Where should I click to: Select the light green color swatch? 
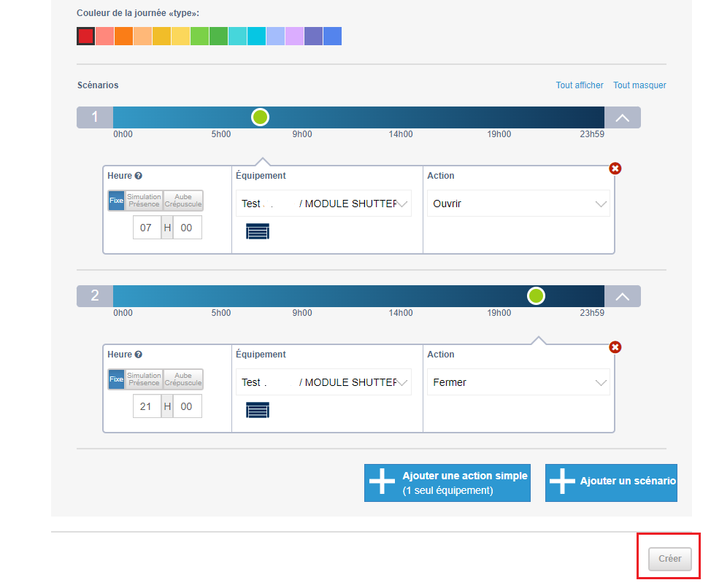tap(199, 36)
